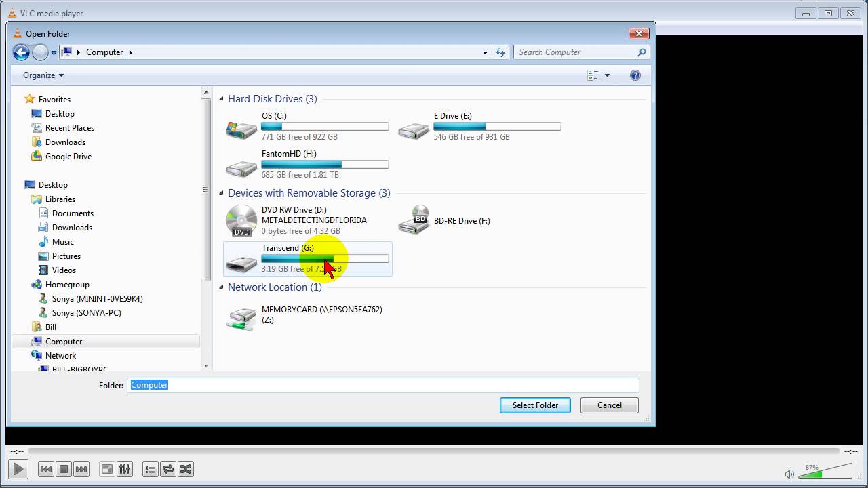Open the address bar history dropdown
Screen dimensions: 868x488
click(484, 52)
